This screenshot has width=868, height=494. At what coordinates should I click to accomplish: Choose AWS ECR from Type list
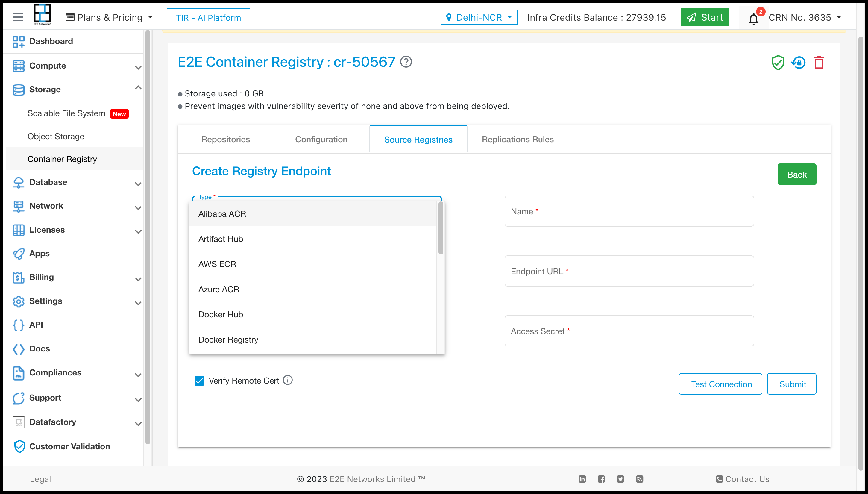click(x=312, y=264)
